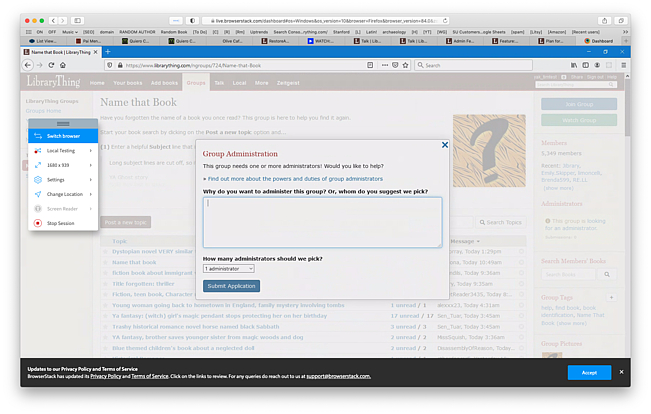Click the Watch Group button
This screenshot has height=414, width=651.
(579, 120)
